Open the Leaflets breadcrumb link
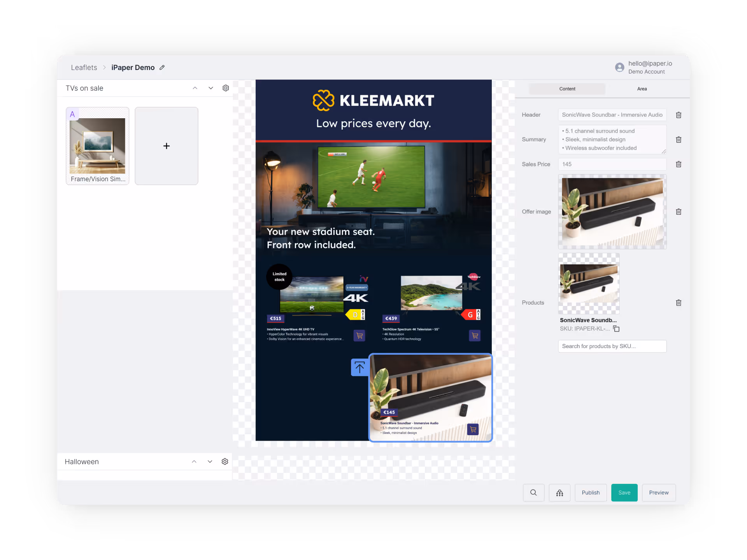The image size is (747, 560). click(x=84, y=67)
